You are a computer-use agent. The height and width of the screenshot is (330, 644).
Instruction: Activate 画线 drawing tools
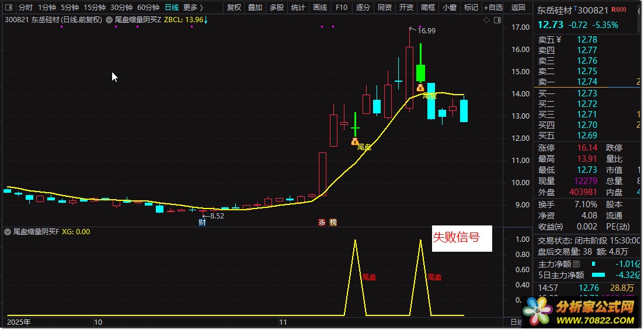(x=320, y=8)
